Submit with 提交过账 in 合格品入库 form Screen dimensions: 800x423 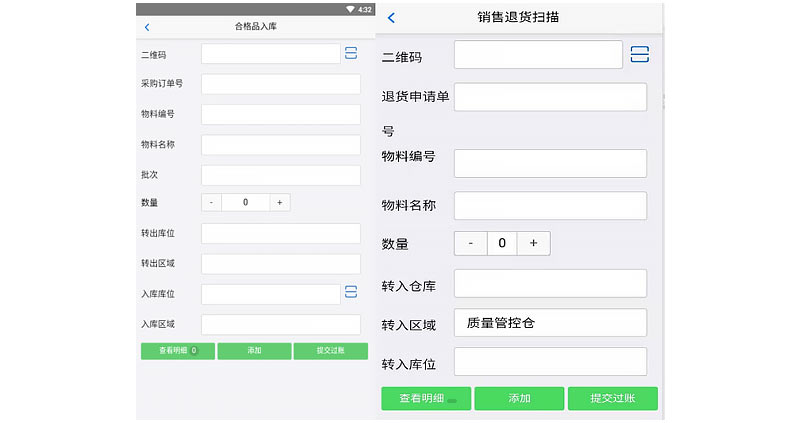tap(330, 351)
